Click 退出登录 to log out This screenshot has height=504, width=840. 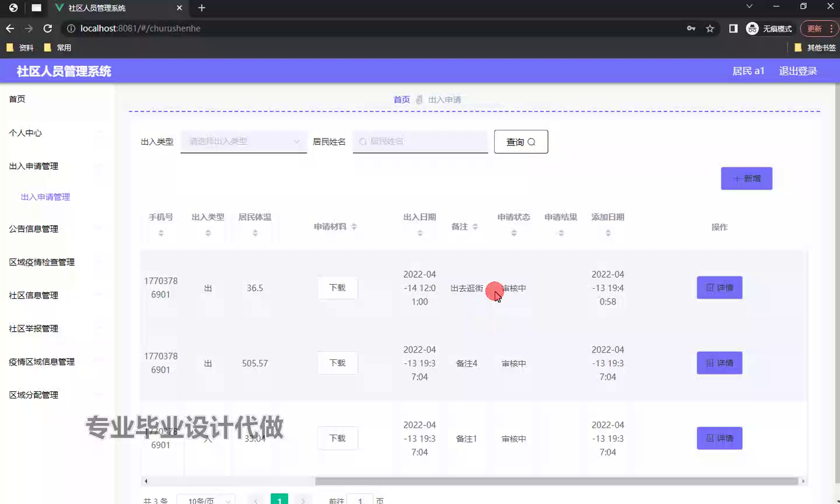(798, 71)
